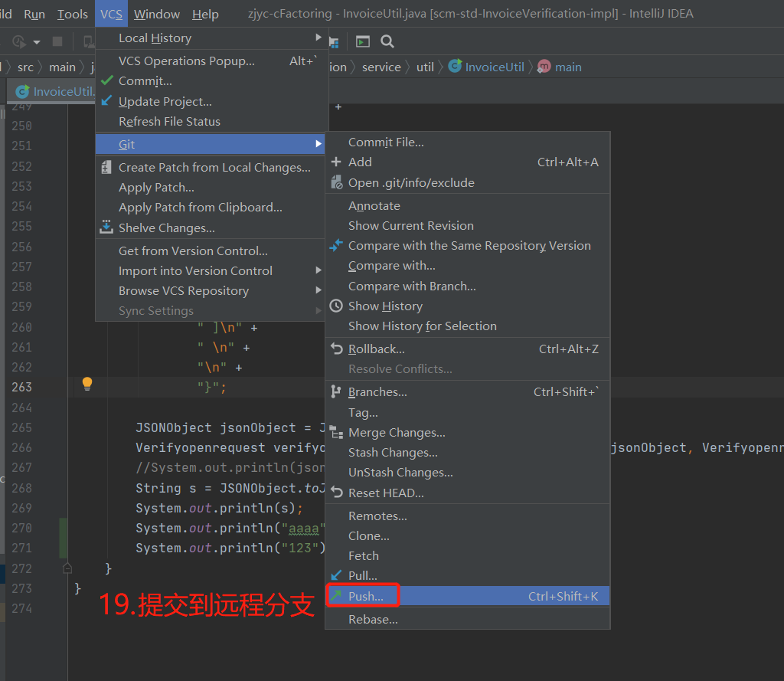Open Show History entry
784x681 pixels.
tap(468, 306)
